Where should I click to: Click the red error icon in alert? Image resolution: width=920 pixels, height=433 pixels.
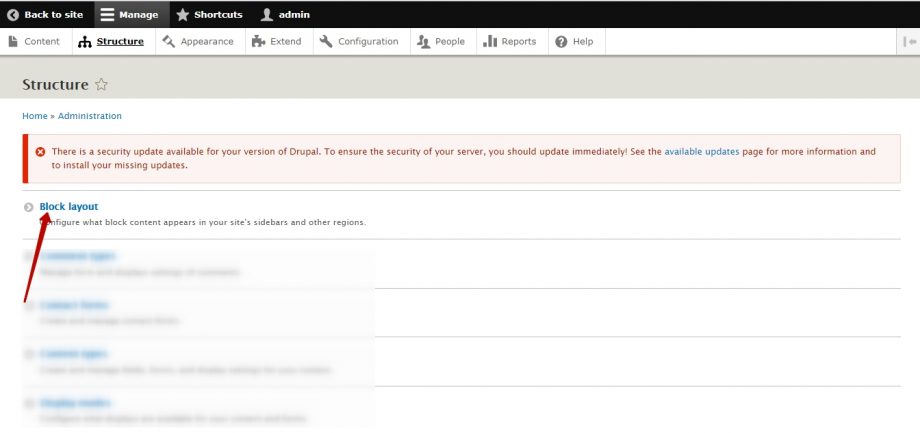[40, 152]
